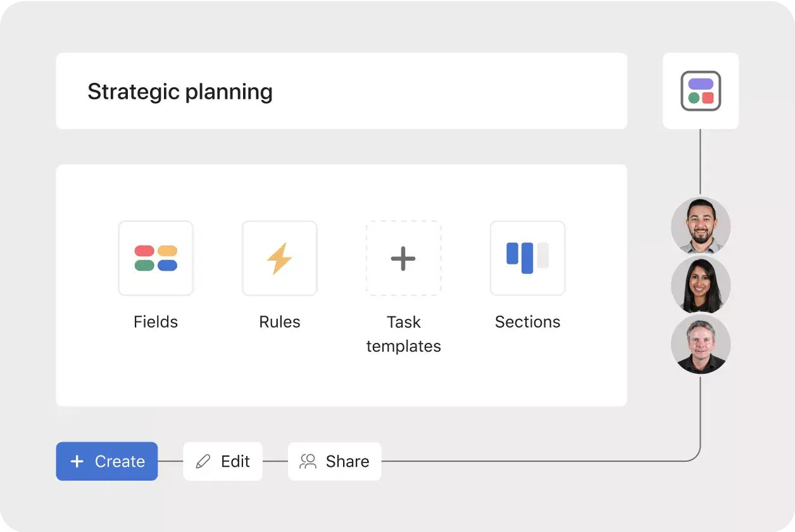Click the Asana project app icon top right
Screen dimensions: 795x532
click(701, 90)
